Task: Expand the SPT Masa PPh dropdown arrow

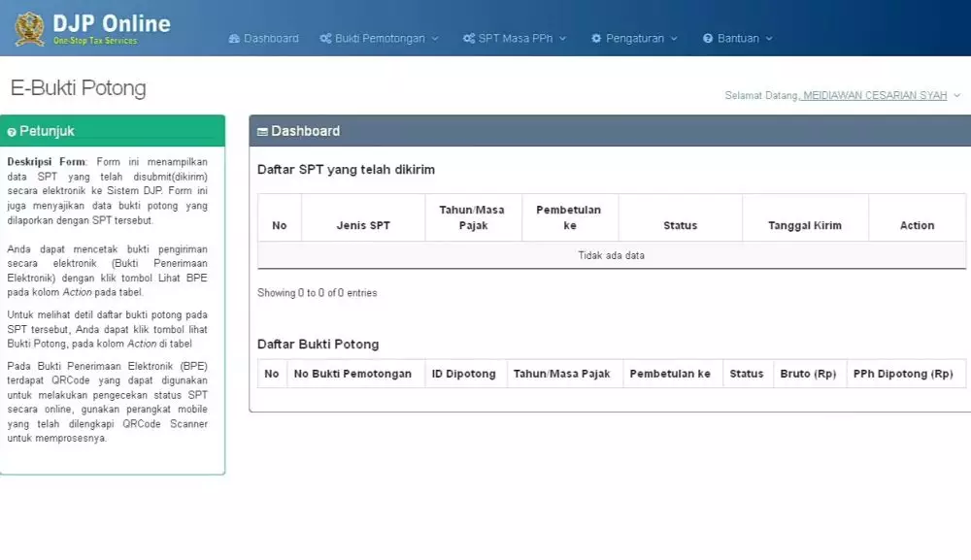Action: [x=562, y=39]
